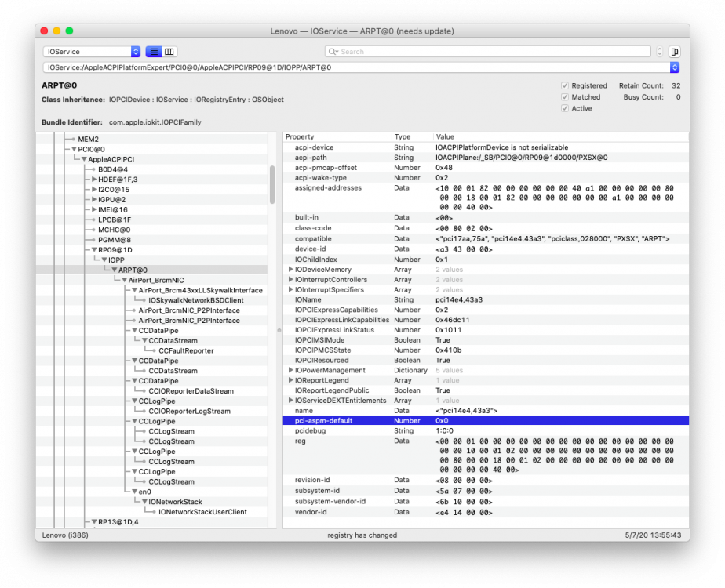
Task: Click the 'registry has changed' status text
Action: (362, 535)
